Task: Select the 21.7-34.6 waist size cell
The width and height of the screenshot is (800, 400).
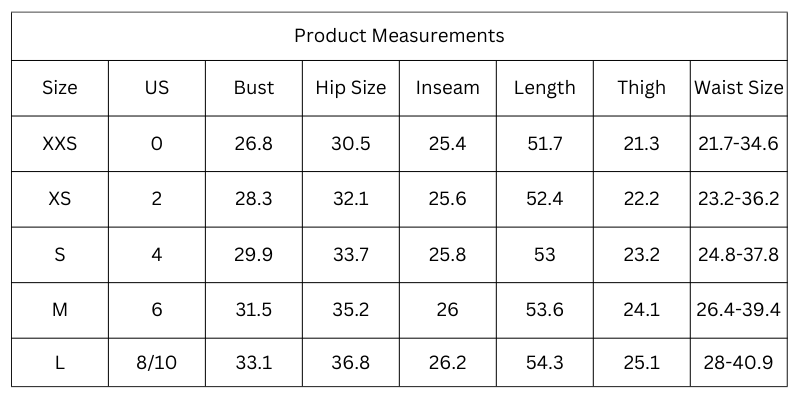Action: point(739,144)
